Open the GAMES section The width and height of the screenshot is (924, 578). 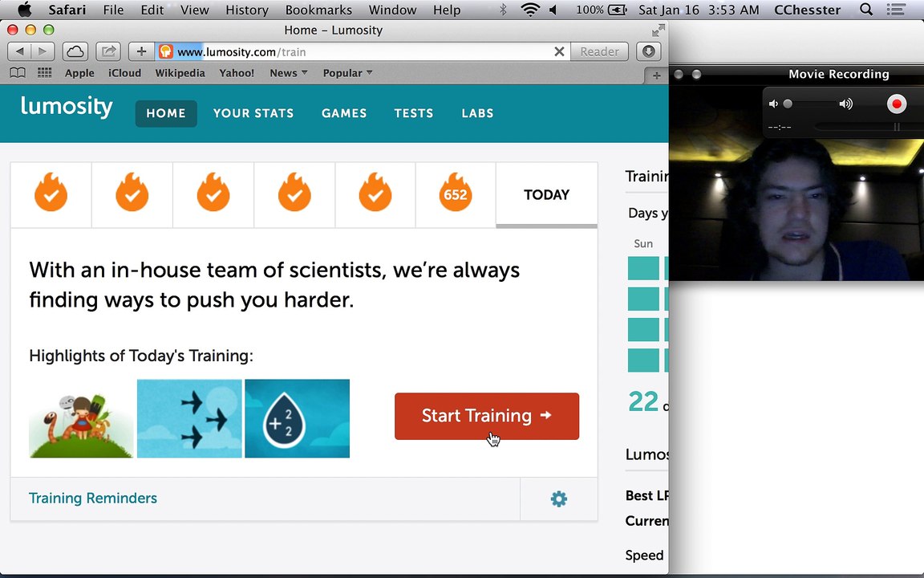coord(344,113)
